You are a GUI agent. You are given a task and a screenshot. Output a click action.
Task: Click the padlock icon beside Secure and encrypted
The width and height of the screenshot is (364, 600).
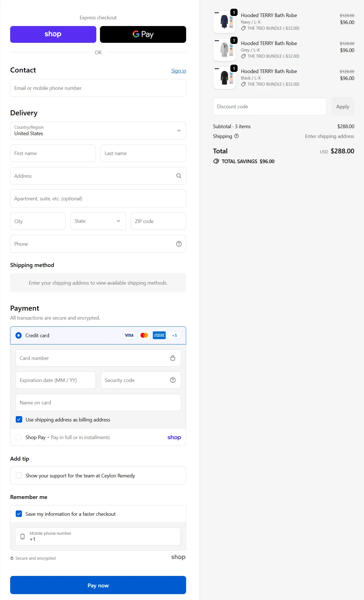coord(12,558)
